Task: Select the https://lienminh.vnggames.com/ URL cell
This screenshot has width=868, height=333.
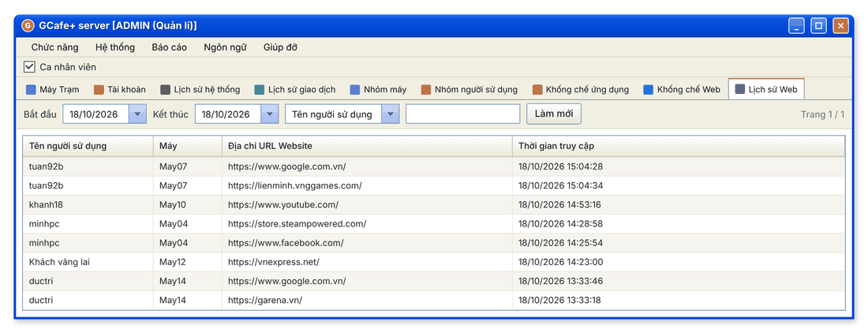Action: (x=367, y=185)
